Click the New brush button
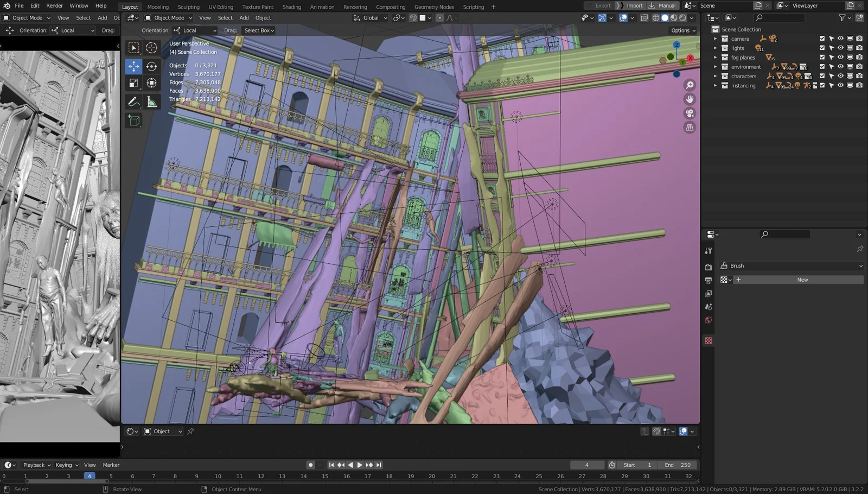 (x=802, y=280)
